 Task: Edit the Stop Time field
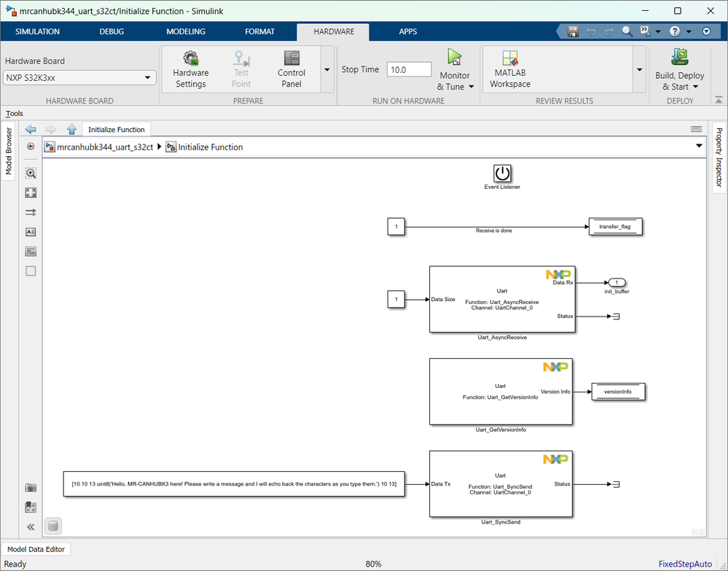click(x=409, y=70)
